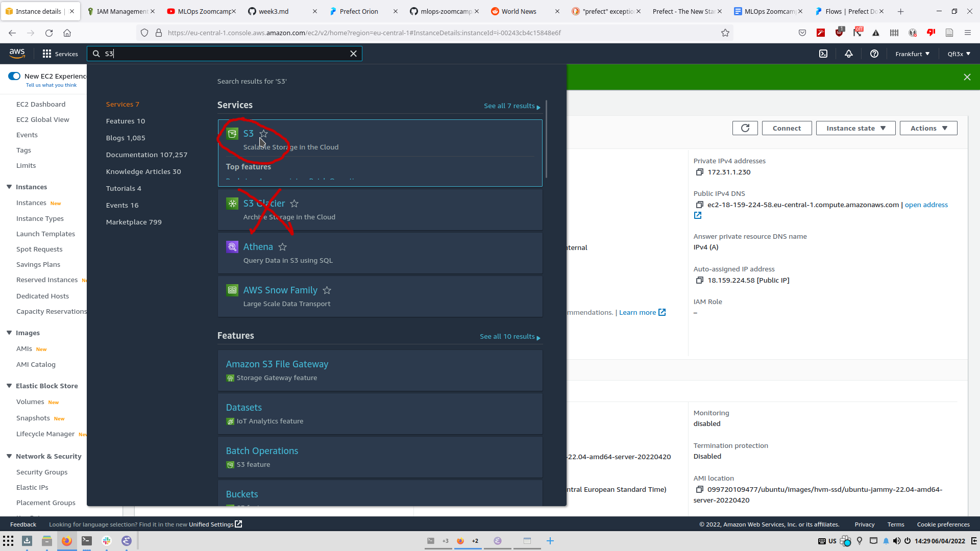Click the refresh instance details button
The height and width of the screenshot is (551, 980).
tap(745, 128)
